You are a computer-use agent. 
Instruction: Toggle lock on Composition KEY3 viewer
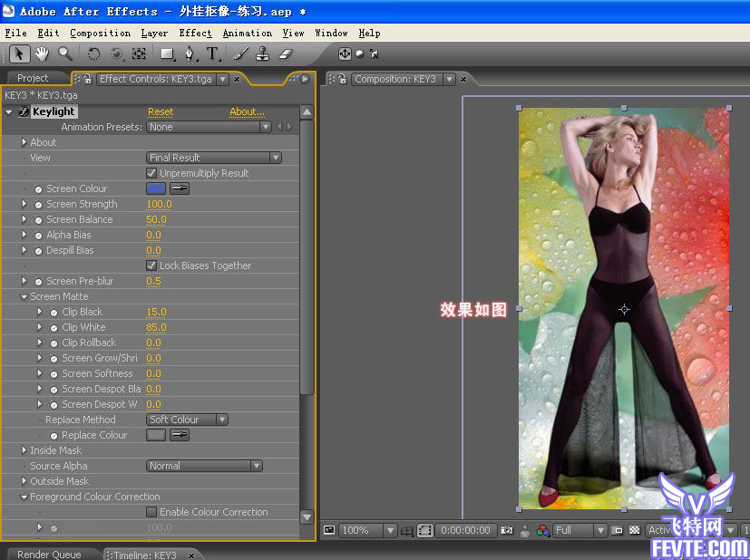click(x=343, y=79)
